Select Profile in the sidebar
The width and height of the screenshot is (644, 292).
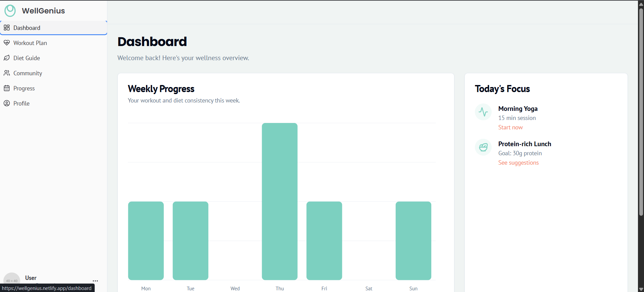(x=54, y=103)
